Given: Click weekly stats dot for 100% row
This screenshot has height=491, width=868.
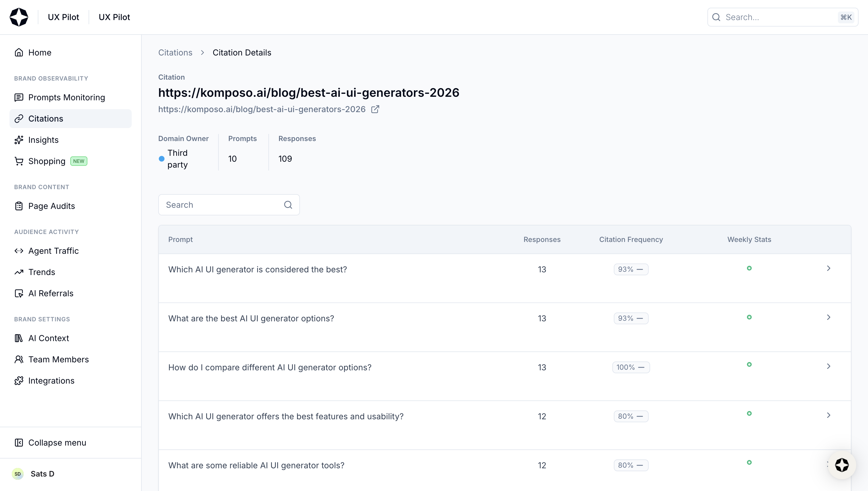Looking at the screenshot, I should click(749, 364).
